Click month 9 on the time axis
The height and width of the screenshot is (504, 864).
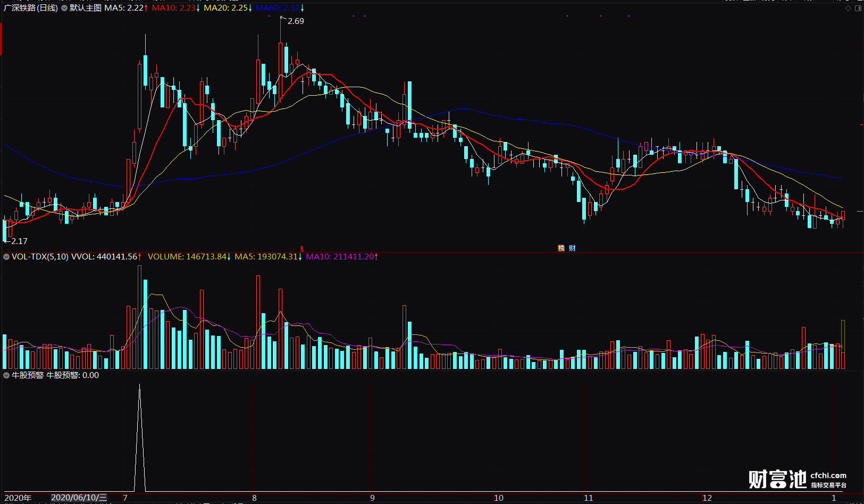coord(372,498)
